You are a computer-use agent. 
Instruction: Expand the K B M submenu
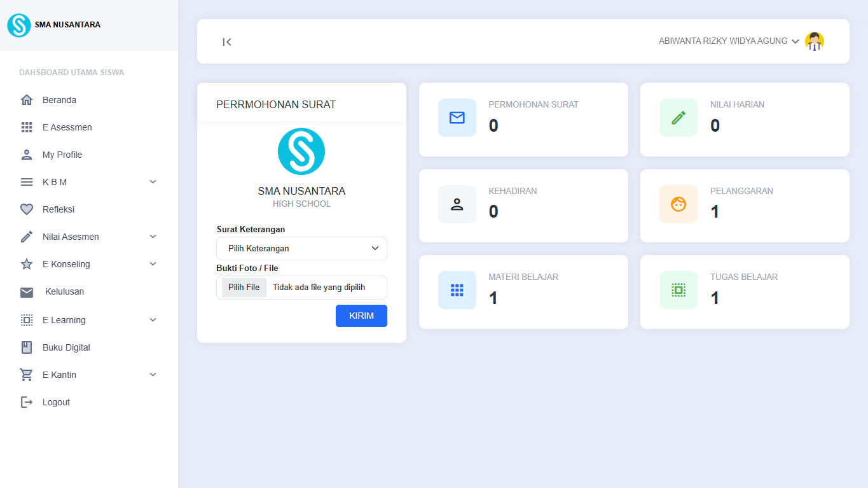(x=88, y=182)
